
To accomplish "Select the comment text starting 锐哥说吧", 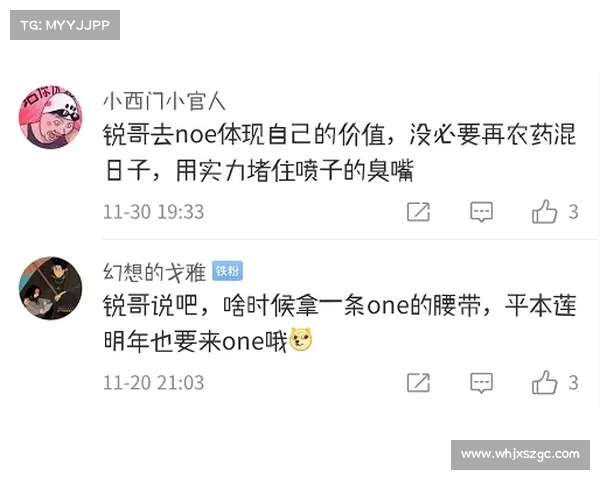I will click(339, 323).
